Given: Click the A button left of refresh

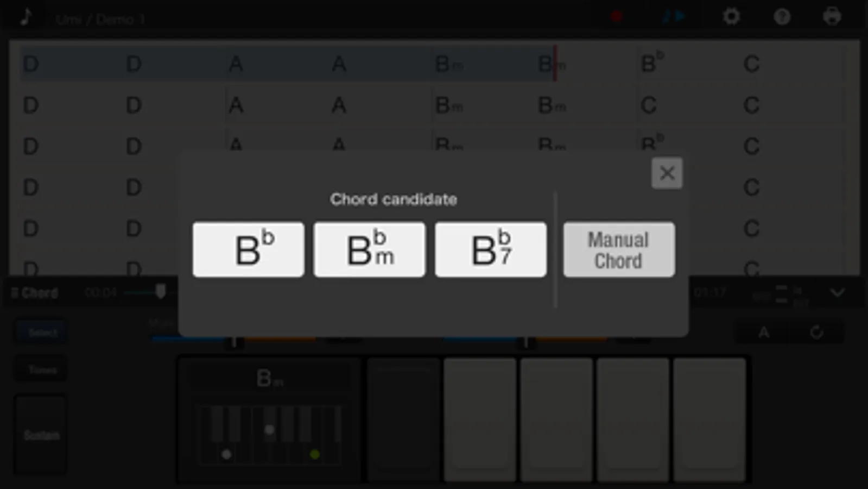Looking at the screenshot, I should tap(763, 332).
